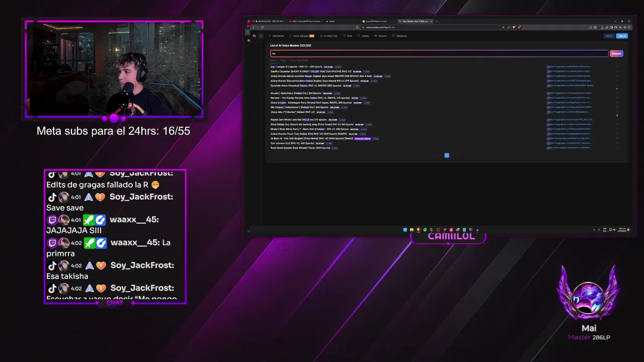Click the taskbar clock and date
Image resolution: width=644 pixels, height=362 pixels.
pos(622,230)
